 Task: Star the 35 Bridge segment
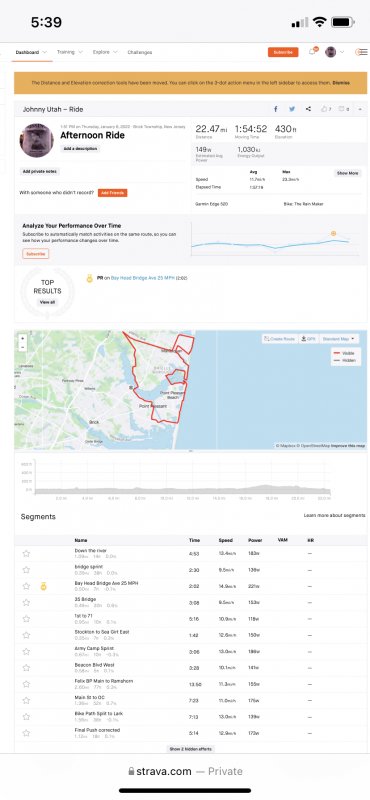pos(27,603)
